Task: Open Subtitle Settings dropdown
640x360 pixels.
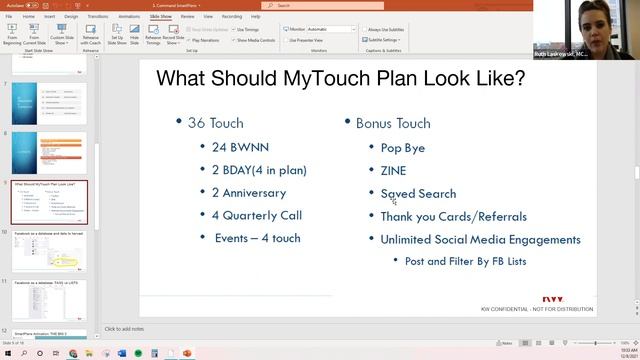Action: [x=381, y=40]
